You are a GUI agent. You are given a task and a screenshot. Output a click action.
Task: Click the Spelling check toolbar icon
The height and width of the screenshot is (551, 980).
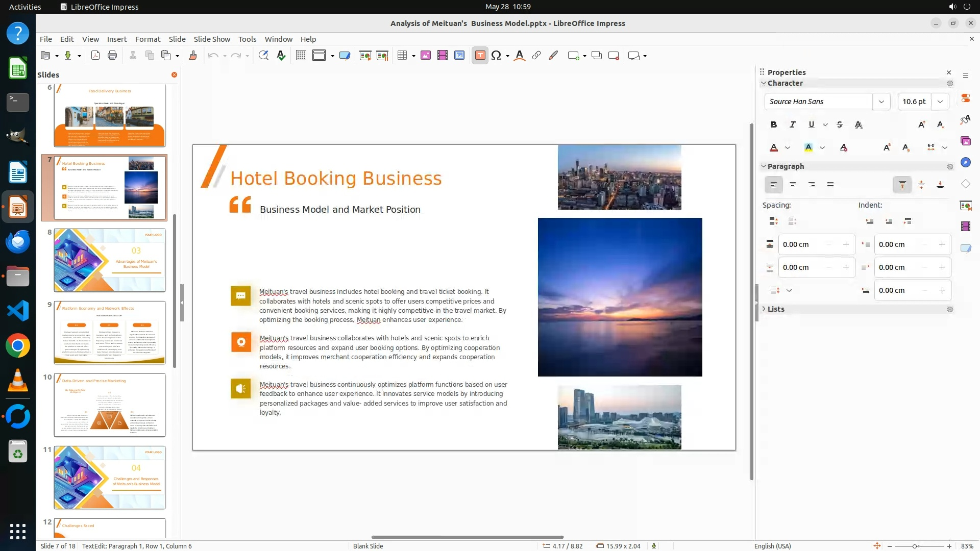[x=281, y=56]
